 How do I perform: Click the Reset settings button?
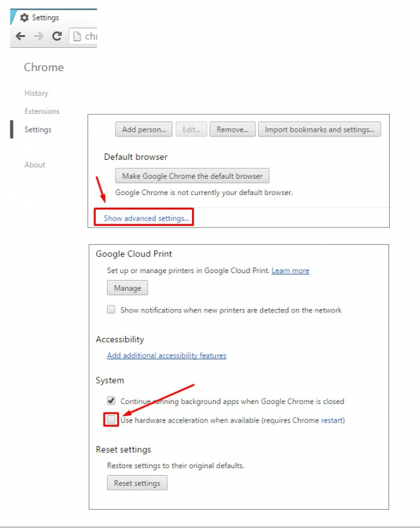(x=137, y=483)
